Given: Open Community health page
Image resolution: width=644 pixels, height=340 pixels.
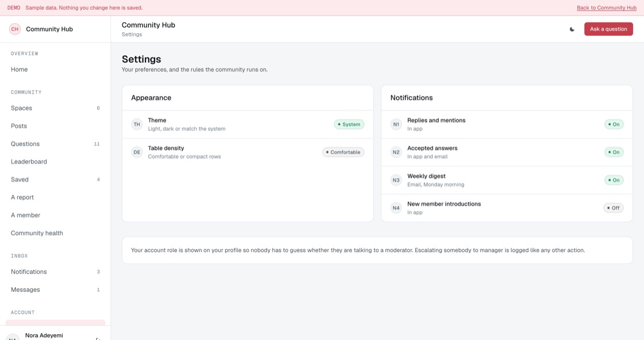Looking at the screenshot, I should click(55, 233).
